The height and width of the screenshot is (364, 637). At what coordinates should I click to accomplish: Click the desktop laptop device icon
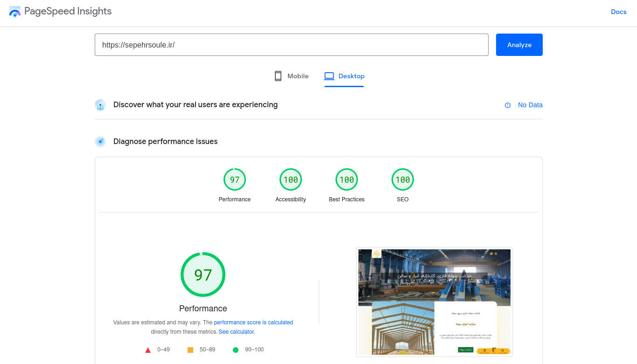click(x=329, y=76)
